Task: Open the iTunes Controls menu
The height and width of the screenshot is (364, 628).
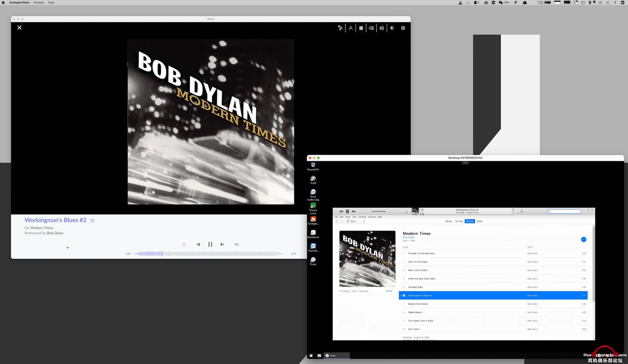Action: 362,217
